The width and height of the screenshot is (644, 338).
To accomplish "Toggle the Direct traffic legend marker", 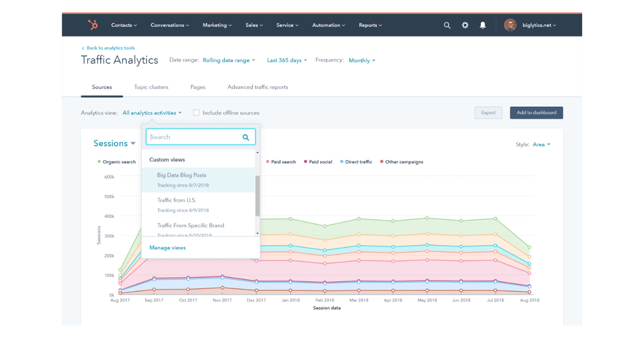I will click(x=342, y=161).
